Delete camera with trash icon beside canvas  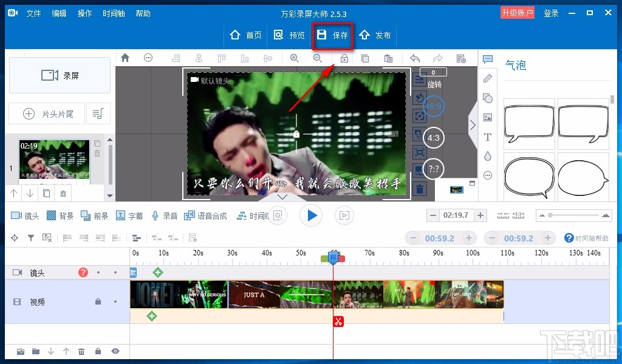click(x=419, y=188)
